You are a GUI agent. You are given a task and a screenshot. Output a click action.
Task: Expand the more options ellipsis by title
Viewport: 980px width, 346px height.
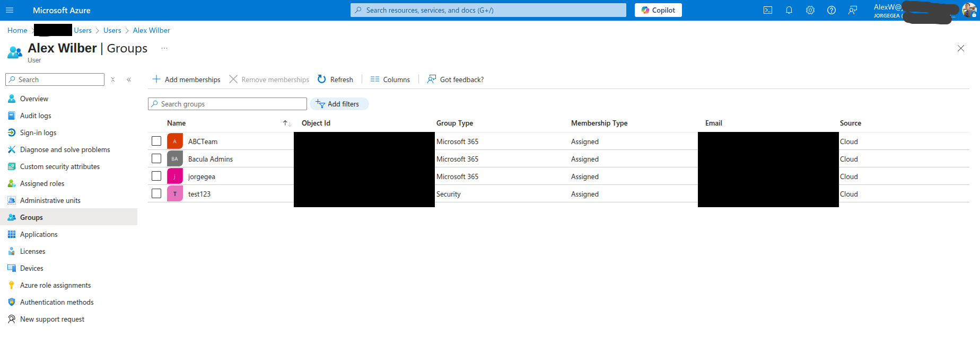pos(164,48)
